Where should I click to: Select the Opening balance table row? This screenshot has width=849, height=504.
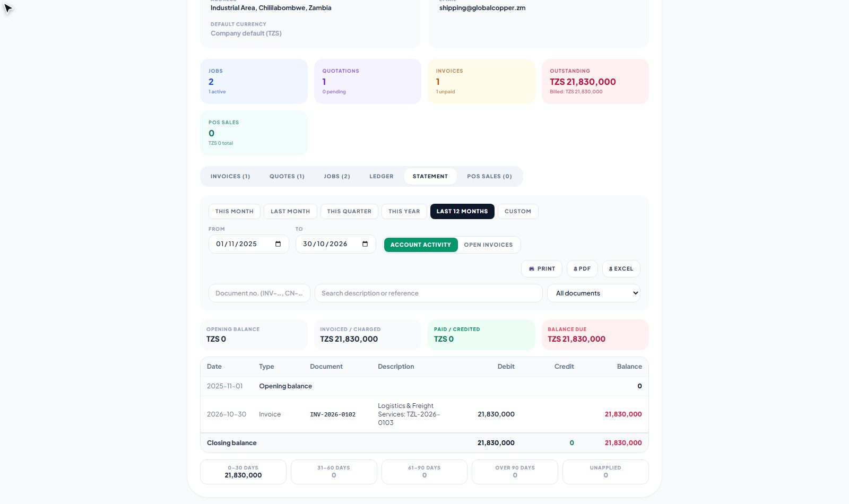424,386
